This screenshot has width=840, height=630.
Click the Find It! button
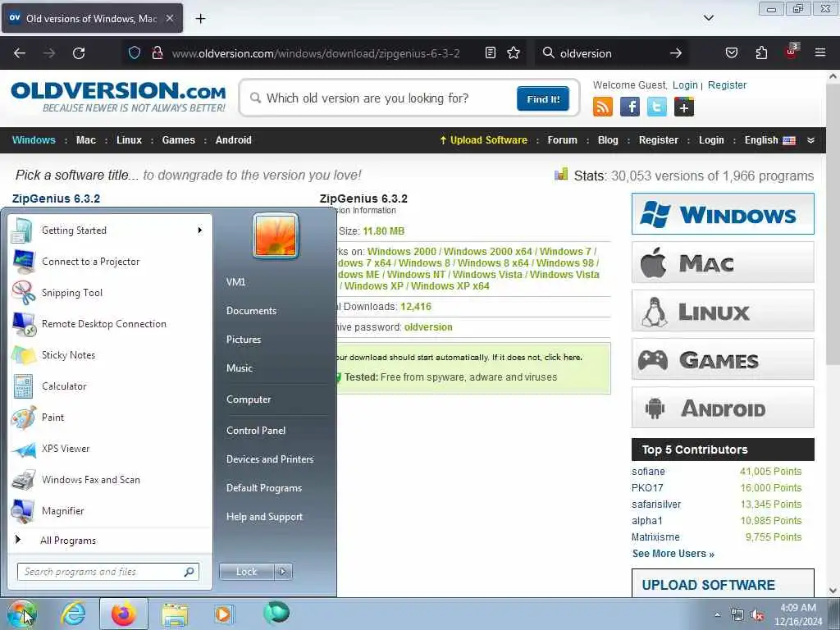tap(543, 99)
